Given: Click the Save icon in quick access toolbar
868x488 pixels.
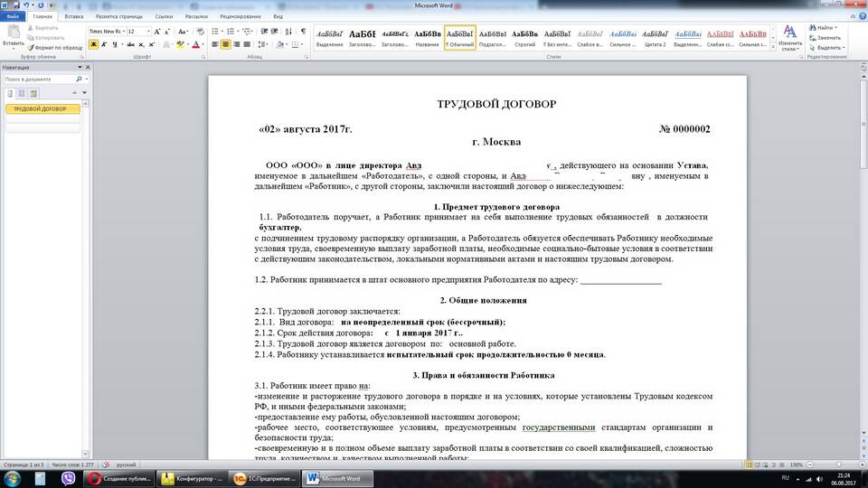Looking at the screenshot, I should [16, 5].
